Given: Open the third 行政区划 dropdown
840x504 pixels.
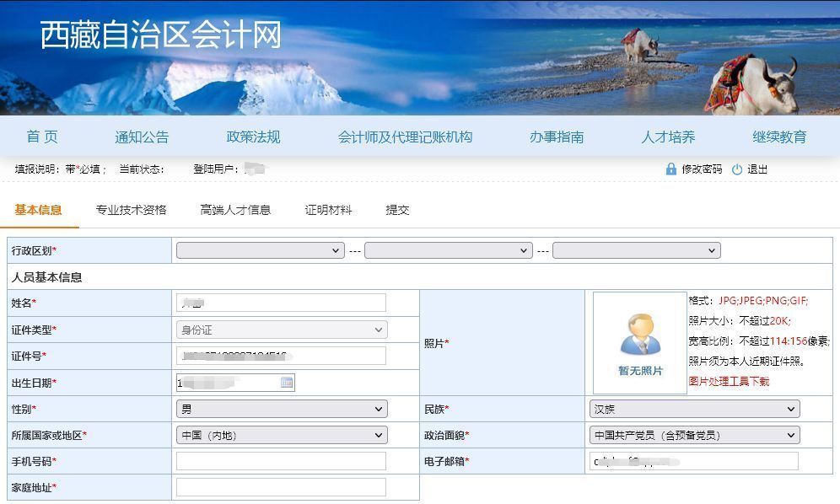Looking at the screenshot, I should click(636, 250).
